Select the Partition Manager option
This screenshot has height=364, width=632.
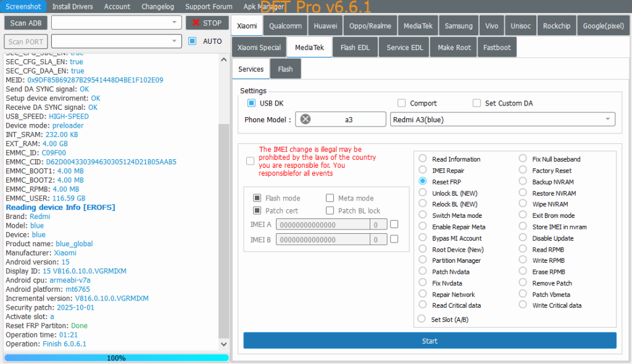(x=422, y=260)
